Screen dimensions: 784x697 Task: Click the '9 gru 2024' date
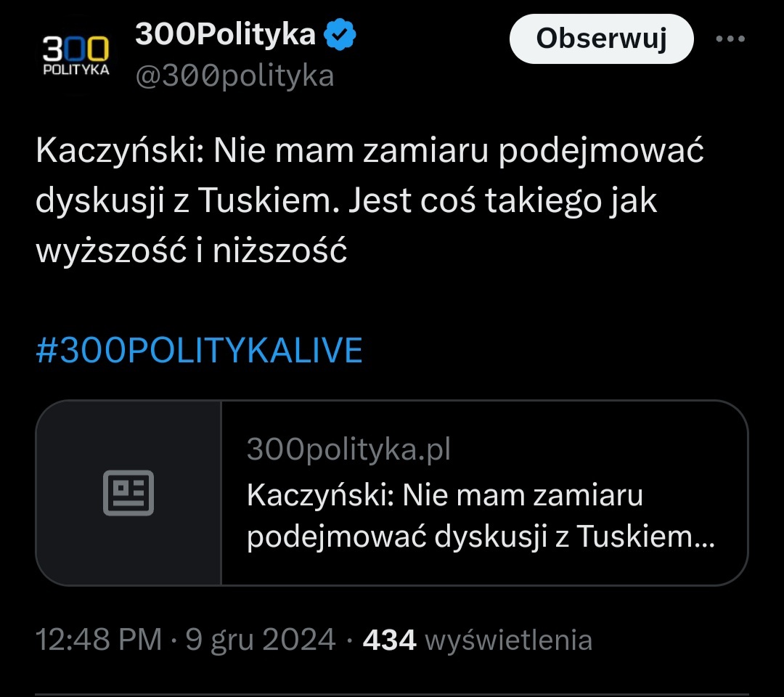click(x=261, y=640)
